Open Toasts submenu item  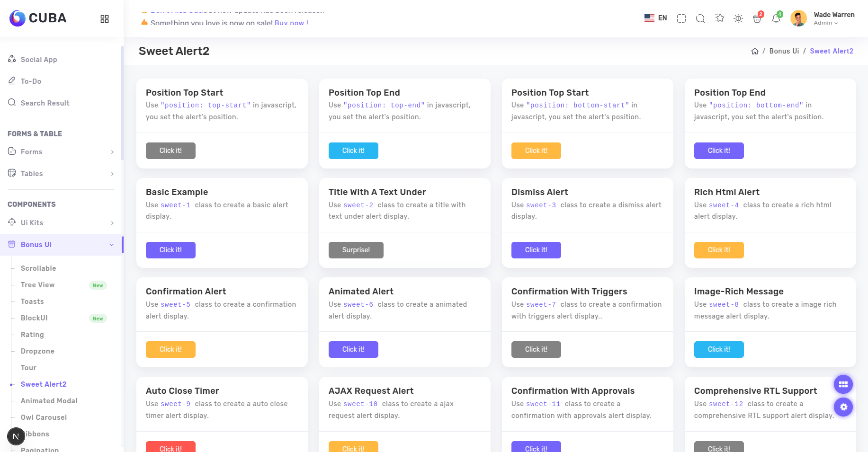coord(32,301)
